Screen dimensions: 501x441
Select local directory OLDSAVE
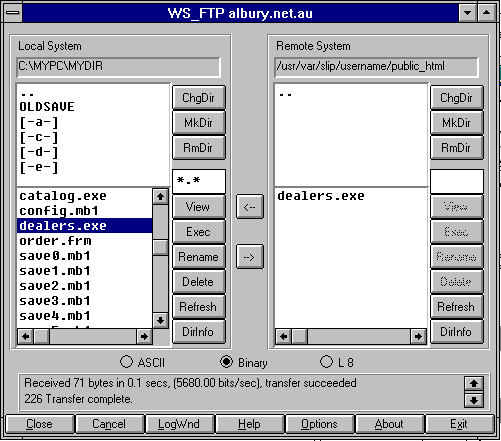(x=47, y=107)
